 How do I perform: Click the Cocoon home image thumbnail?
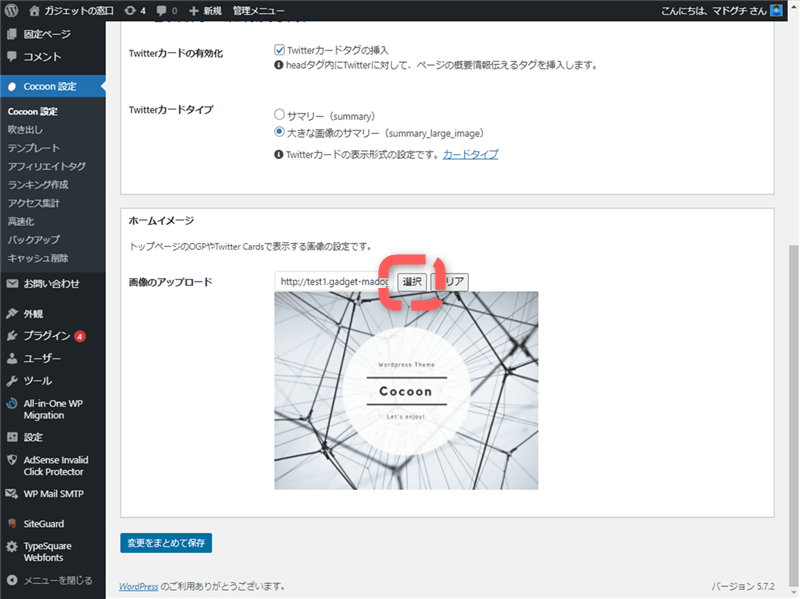point(406,390)
